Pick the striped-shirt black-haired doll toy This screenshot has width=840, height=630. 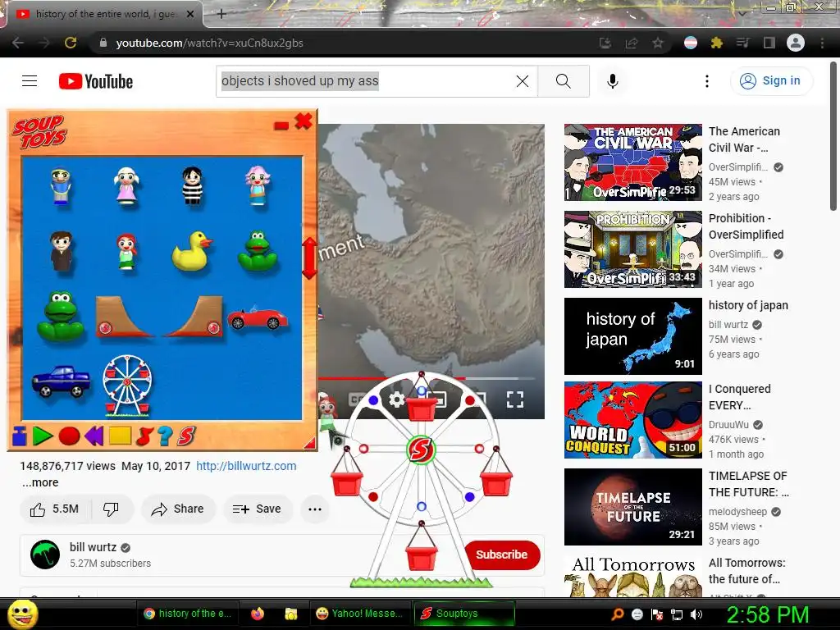pyautogui.click(x=192, y=185)
